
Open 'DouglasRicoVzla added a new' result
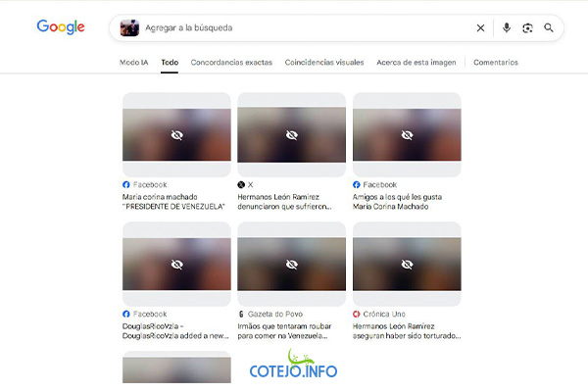[175, 331]
